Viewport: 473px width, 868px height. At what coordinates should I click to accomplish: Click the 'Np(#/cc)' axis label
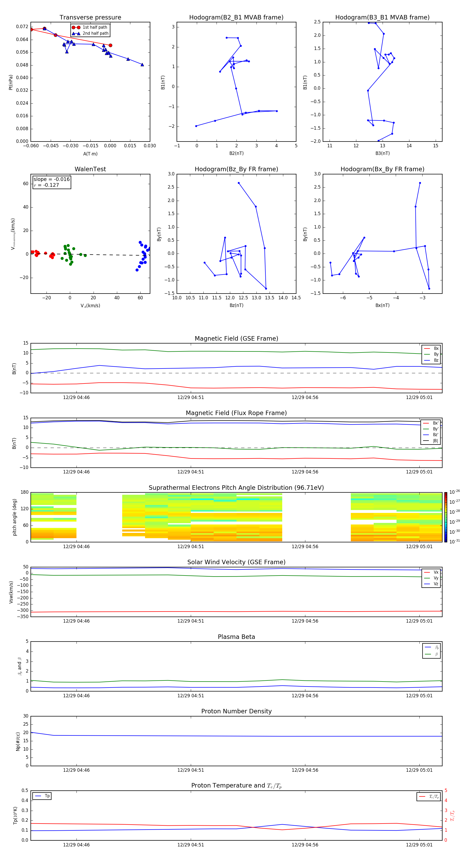(x=18, y=741)
